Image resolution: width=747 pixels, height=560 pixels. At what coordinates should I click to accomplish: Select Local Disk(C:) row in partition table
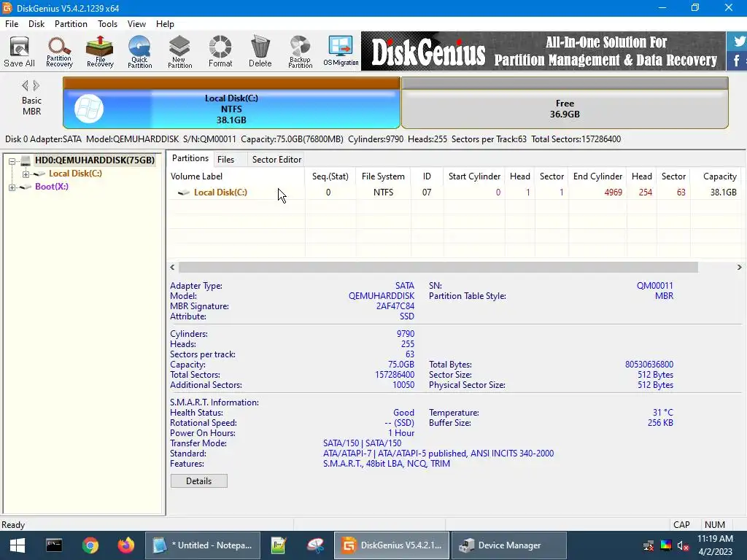coord(454,192)
